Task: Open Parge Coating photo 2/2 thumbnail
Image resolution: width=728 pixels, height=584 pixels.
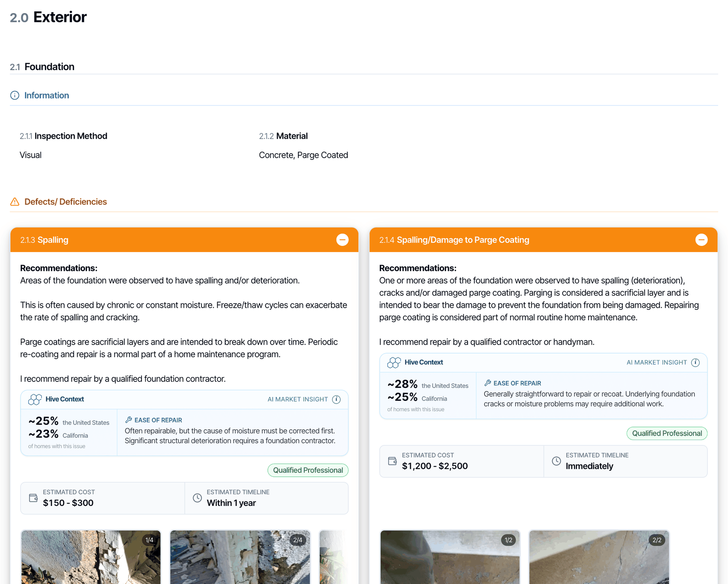Action: point(599,557)
